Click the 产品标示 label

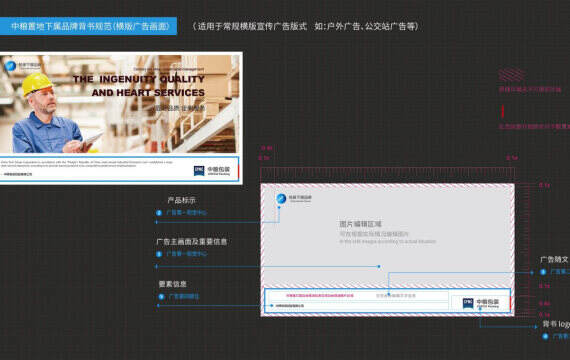pyautogui.click(x=181, y=200)
